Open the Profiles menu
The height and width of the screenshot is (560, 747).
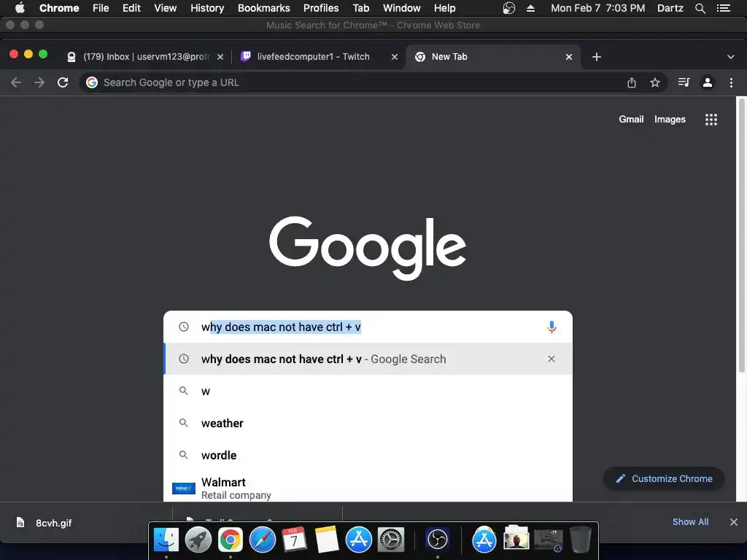321,8
